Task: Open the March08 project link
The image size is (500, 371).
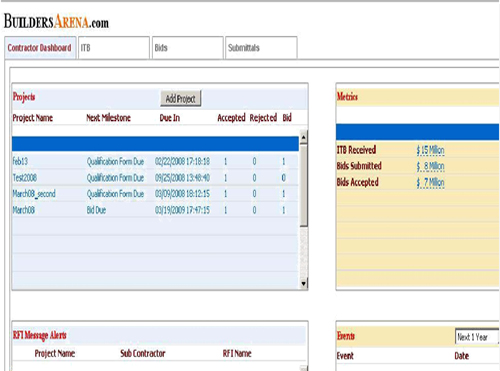Action: 24,210
